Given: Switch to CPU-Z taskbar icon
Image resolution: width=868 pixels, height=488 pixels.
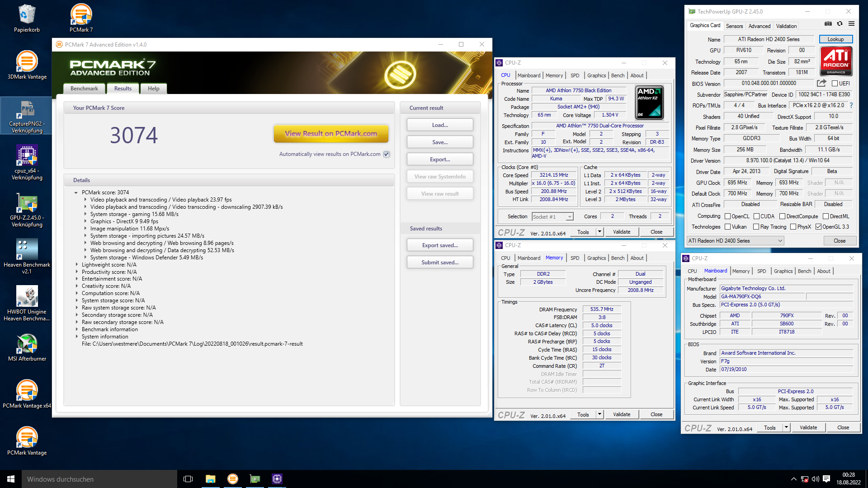Looking at the screenshot, I should click(277, 479).
